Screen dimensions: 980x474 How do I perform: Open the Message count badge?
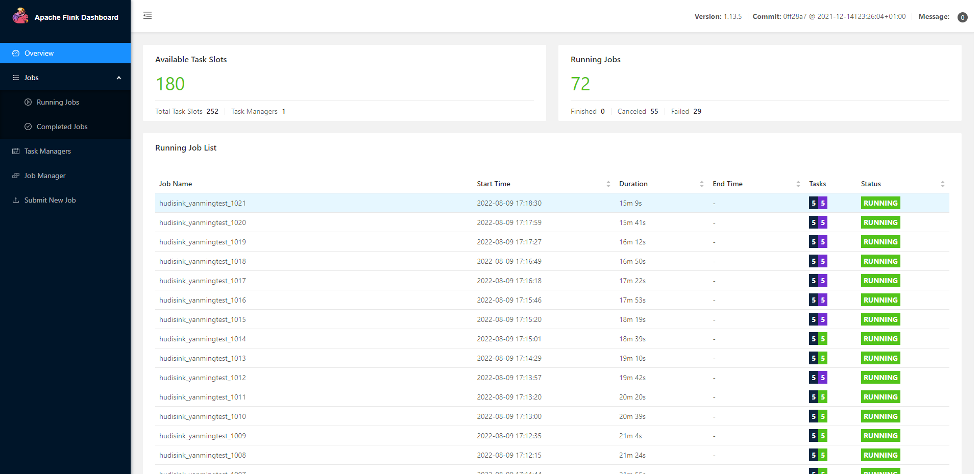tap(962, 17)
